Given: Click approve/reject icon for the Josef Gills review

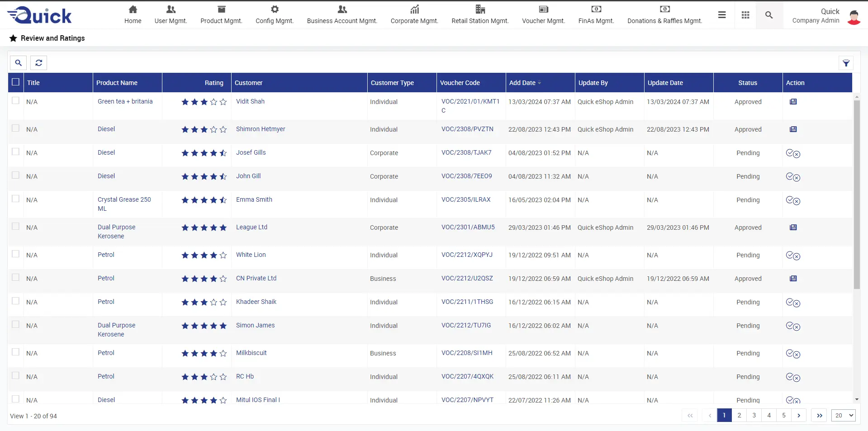Looking at the screenshot, I should (x=793, y=153).
